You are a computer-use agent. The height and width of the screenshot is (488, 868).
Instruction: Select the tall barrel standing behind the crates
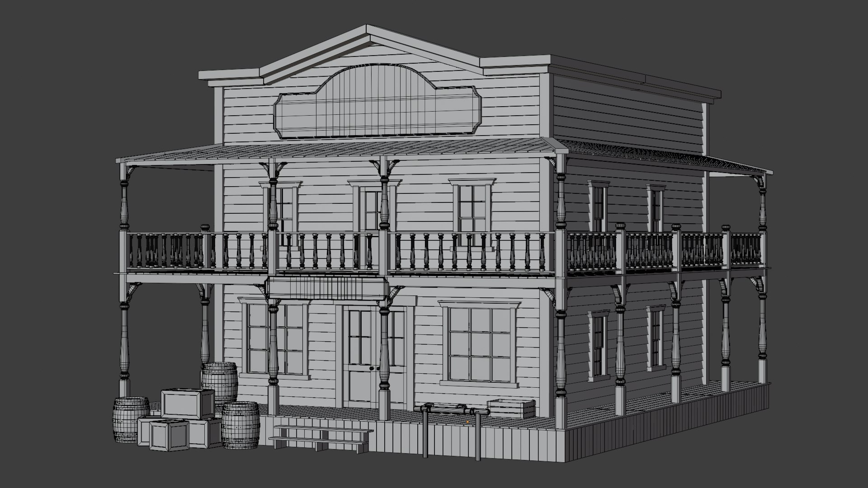point(220,383)
